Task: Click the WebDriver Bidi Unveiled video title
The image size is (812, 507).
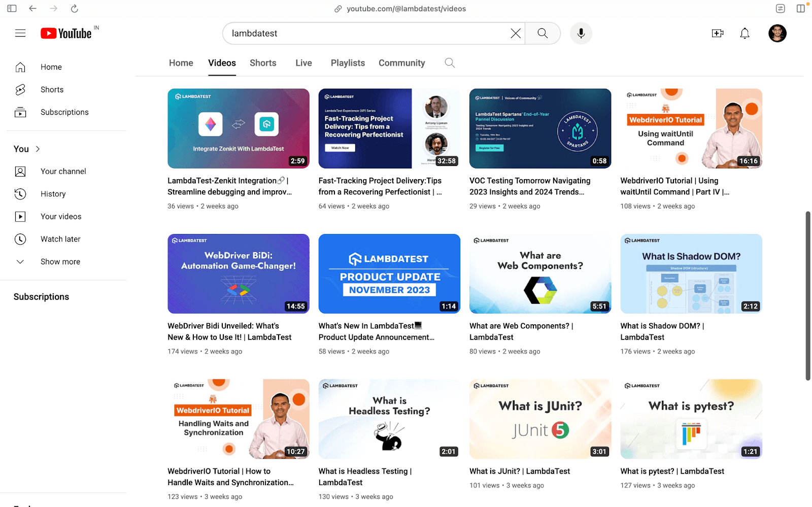Action: (230, 331)
